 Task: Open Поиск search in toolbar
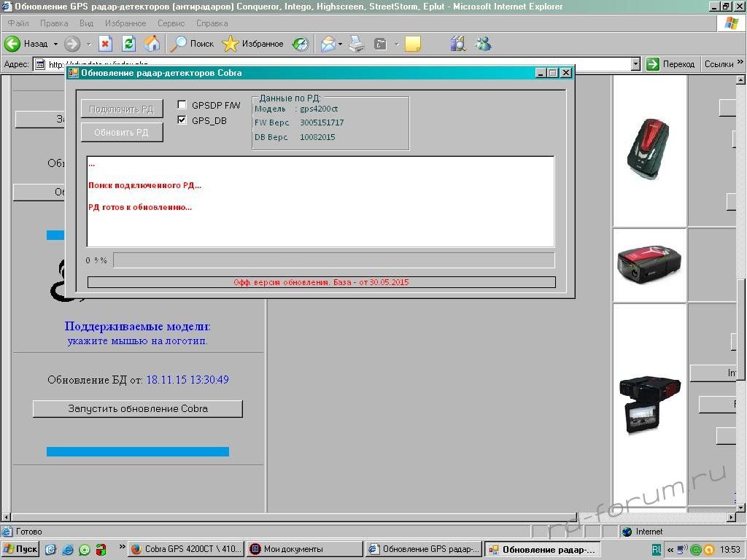(x=192, y=44)
